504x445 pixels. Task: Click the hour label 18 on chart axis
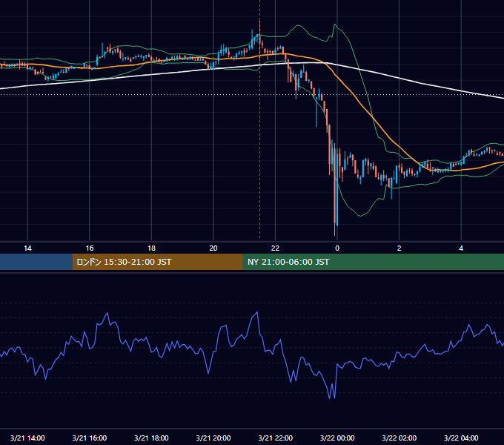click(x=151, y=248)
